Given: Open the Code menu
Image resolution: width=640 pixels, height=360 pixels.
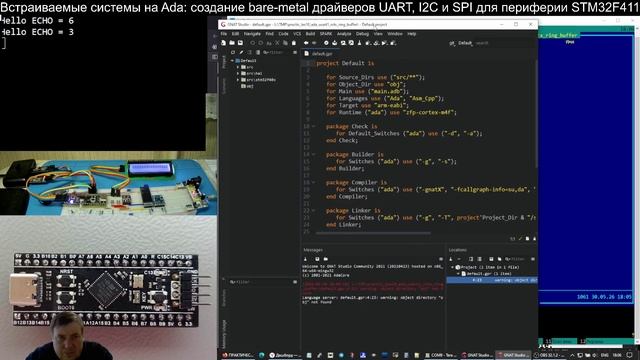Looking at the screenshot, I should 283,34.
